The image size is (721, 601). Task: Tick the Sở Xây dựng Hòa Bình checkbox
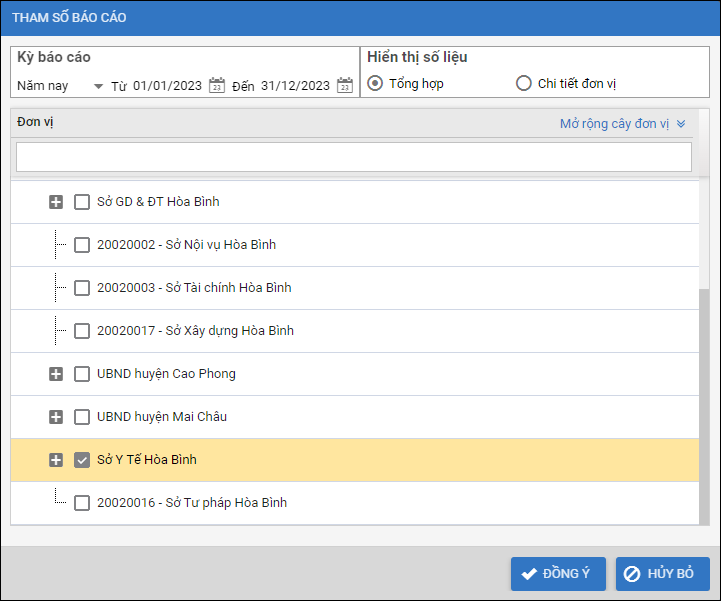pos(82,331)
